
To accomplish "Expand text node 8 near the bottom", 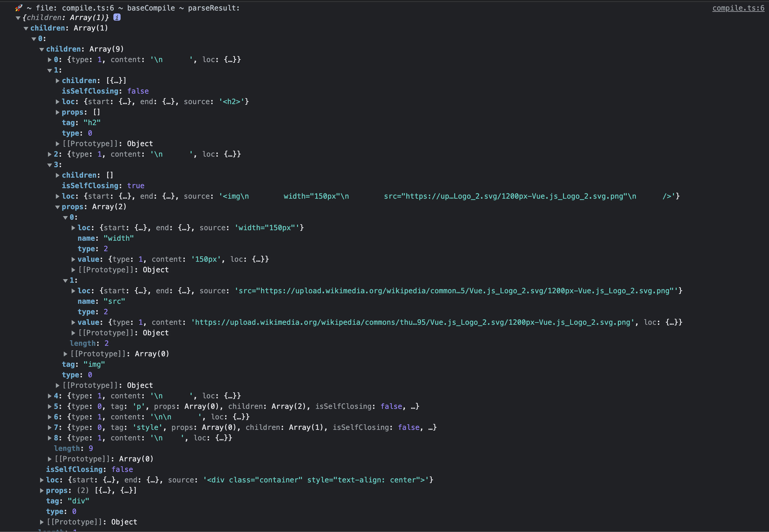I will coord(49,438).
